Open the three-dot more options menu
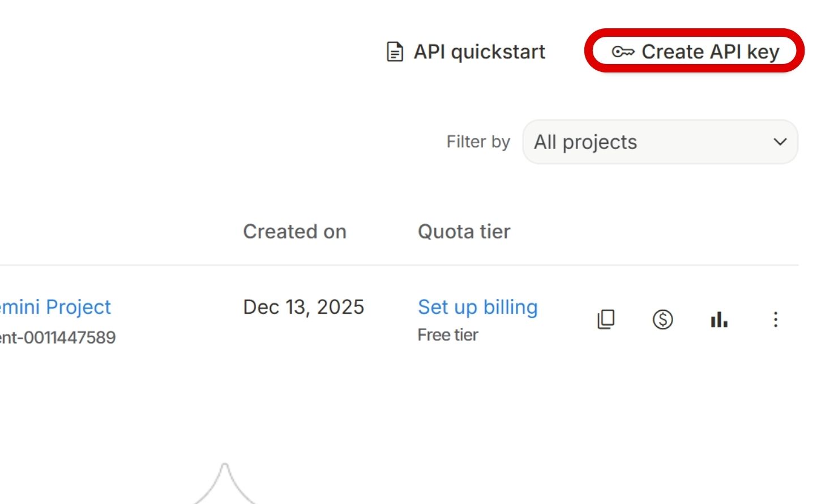 776,319
